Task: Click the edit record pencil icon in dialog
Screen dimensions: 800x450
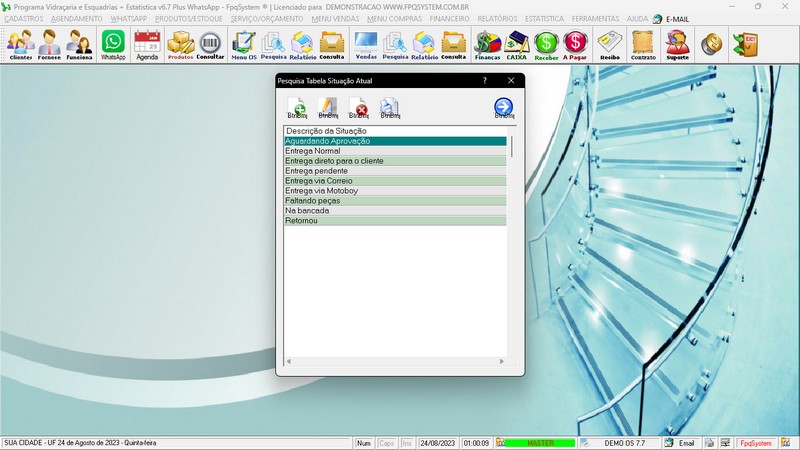Action: [x=328, y=108]
